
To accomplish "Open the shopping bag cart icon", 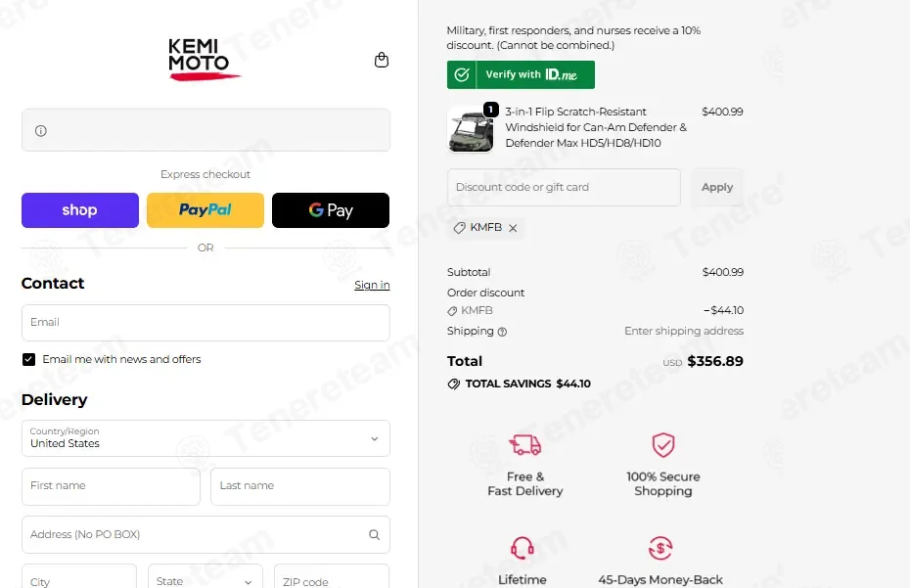I will pyautogui.click(x=382, y=60).
